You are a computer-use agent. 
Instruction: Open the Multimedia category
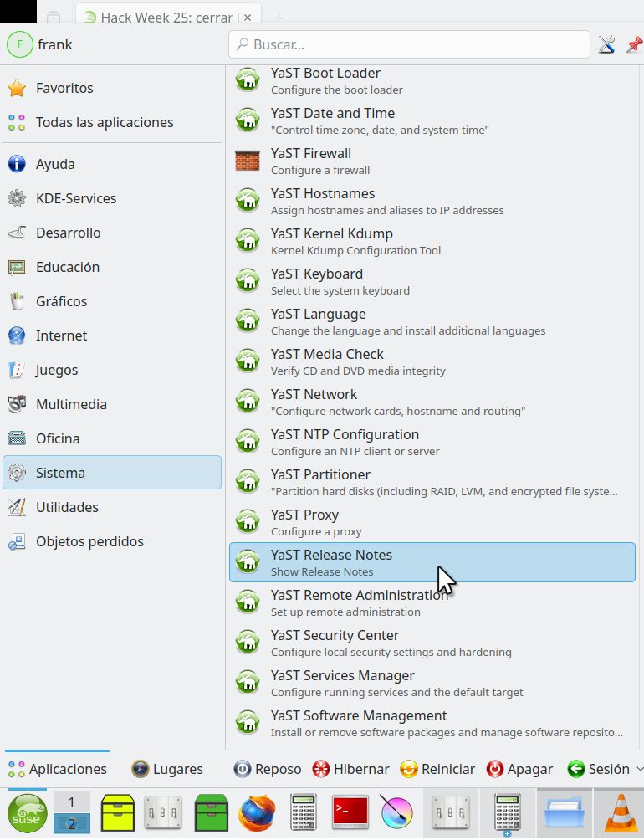[71, 404]
